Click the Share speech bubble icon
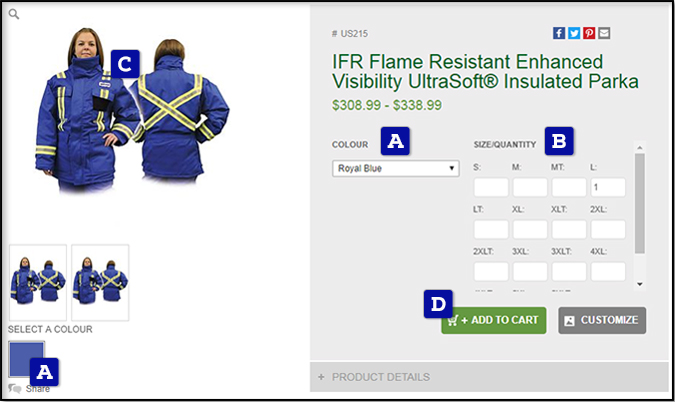675x402 pixels. click(x=15, y=389)
